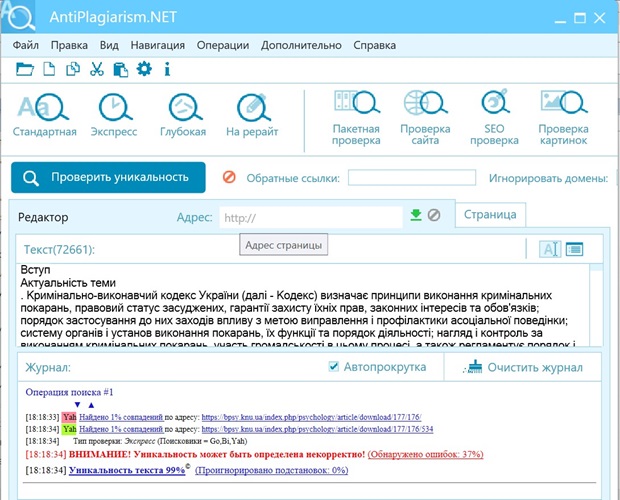Download page with green arrow icon
Viewport: 620px width, 500px height.
(416, 215)
